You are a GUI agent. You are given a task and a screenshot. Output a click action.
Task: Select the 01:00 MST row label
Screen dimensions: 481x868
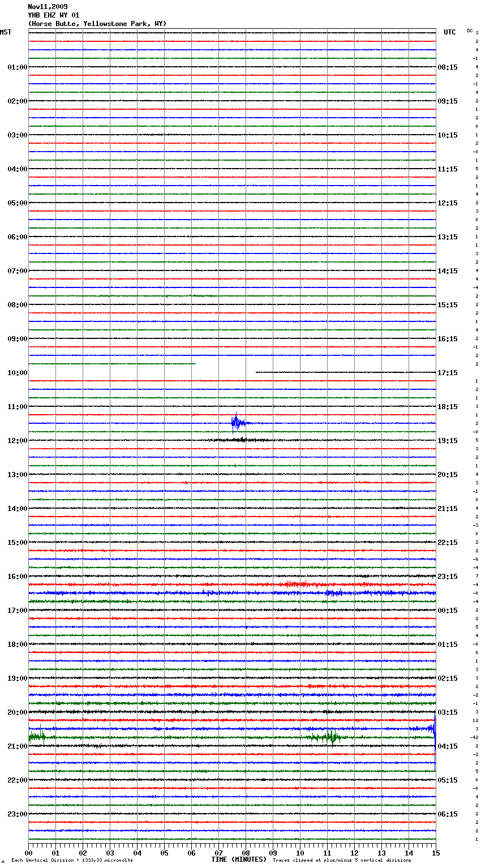(18, 67)
